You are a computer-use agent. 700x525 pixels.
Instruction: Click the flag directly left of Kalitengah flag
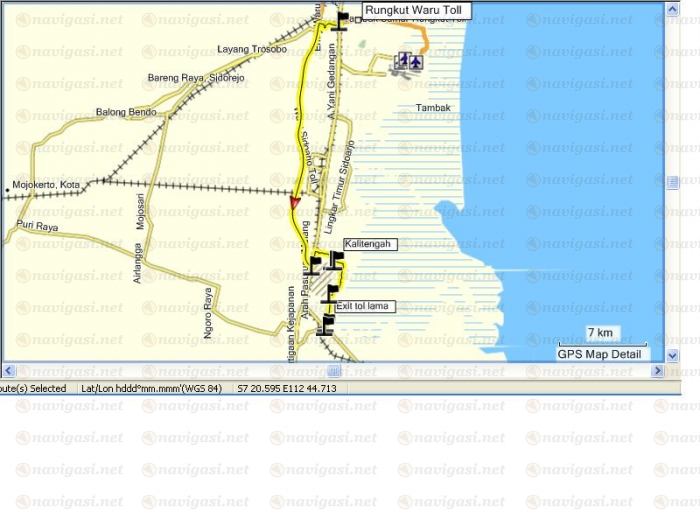click(x=315, y=265)
